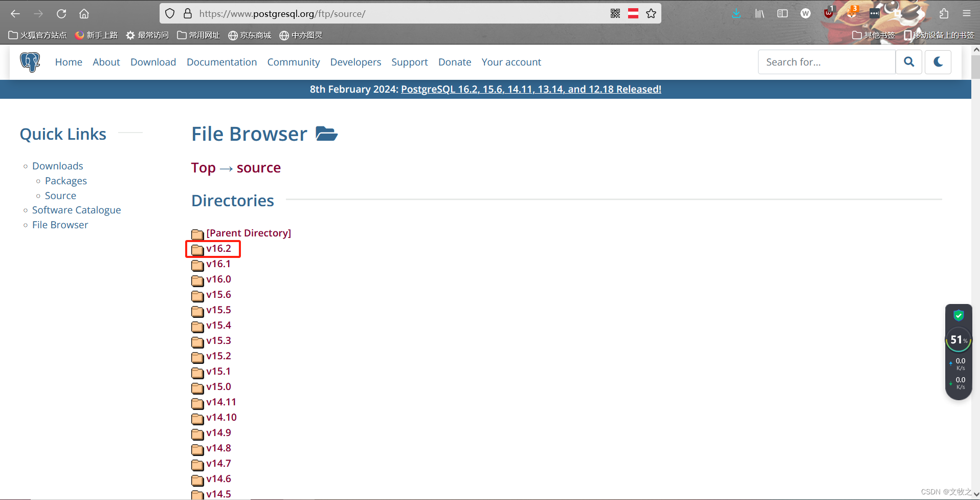
Task: Open the PostgreSQL 16.2 release announcement link
Action: click(531, 89)
